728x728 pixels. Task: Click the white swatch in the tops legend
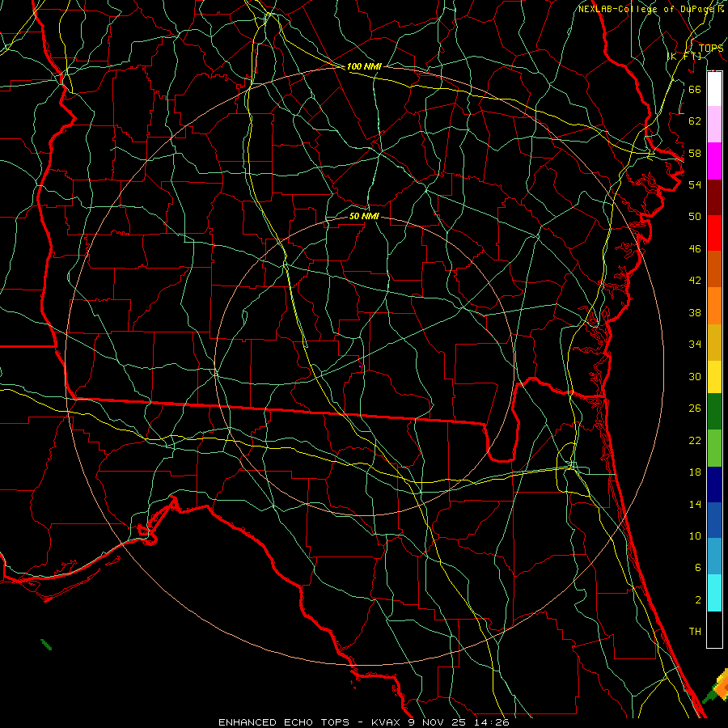click(x=714, y=89)
